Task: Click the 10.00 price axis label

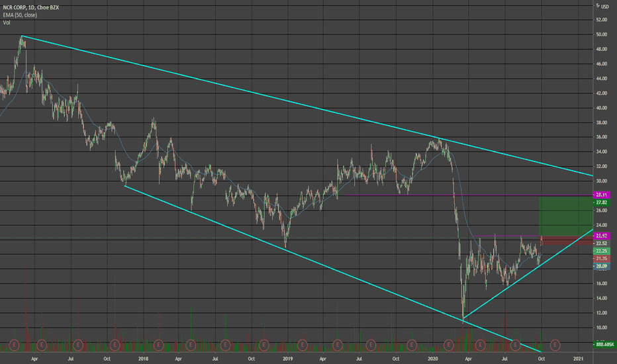Action: click(601, 328)
